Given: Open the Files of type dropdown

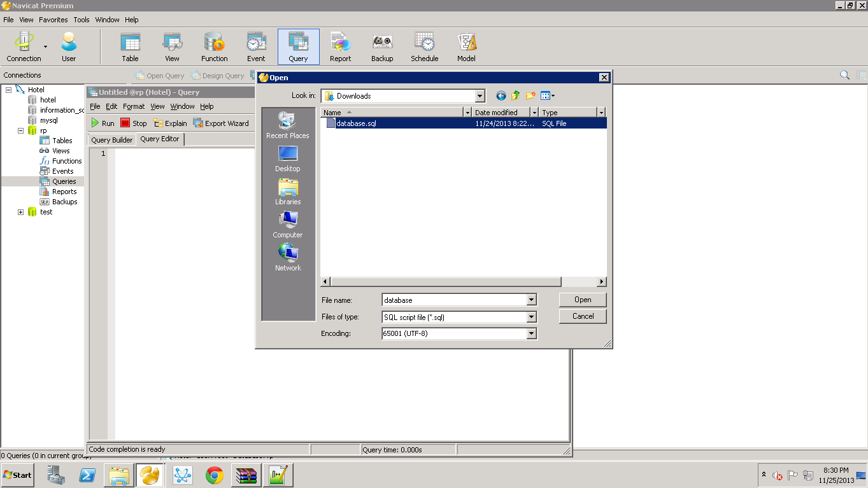Looking at the screenshot, I should (532, 317).
